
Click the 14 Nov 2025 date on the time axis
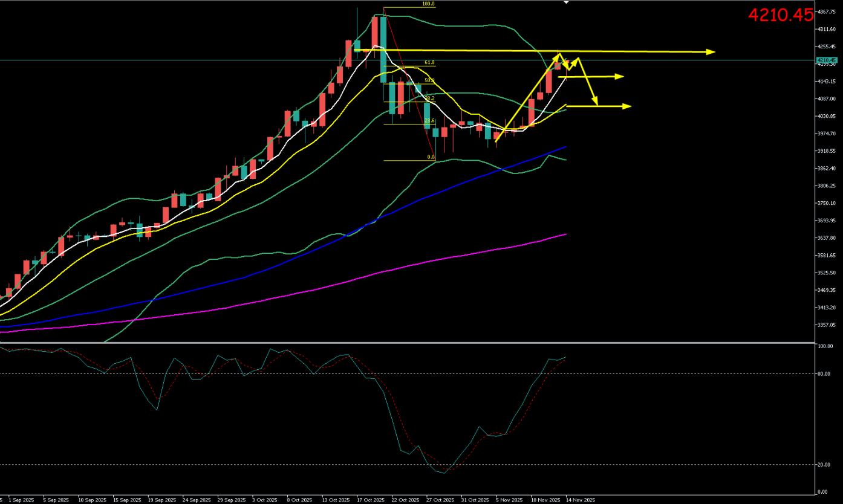click(x=581, y=500)
